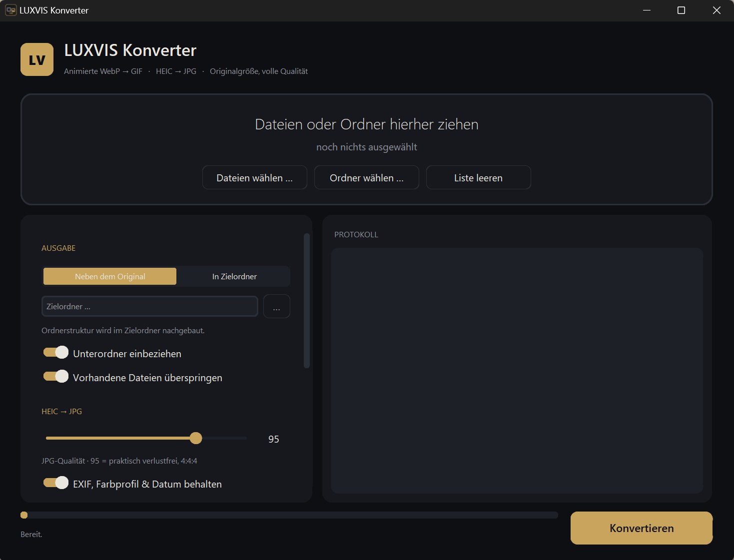The height and width of the screenshot is (560, 734).
Task: Select Neben dem Original output mode
Action: pyautogui.click(x=110, y=276)
